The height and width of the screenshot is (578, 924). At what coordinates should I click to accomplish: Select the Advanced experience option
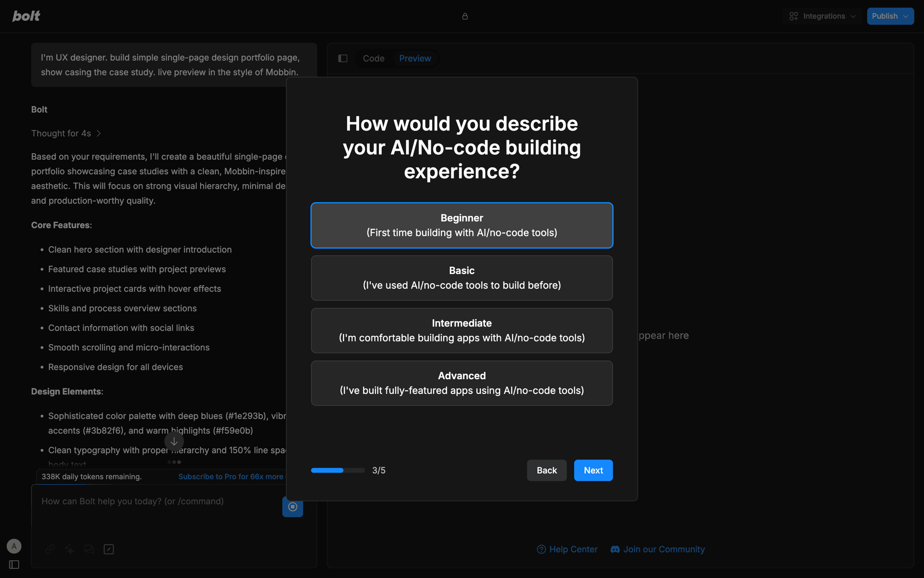[x=462, y=383]
